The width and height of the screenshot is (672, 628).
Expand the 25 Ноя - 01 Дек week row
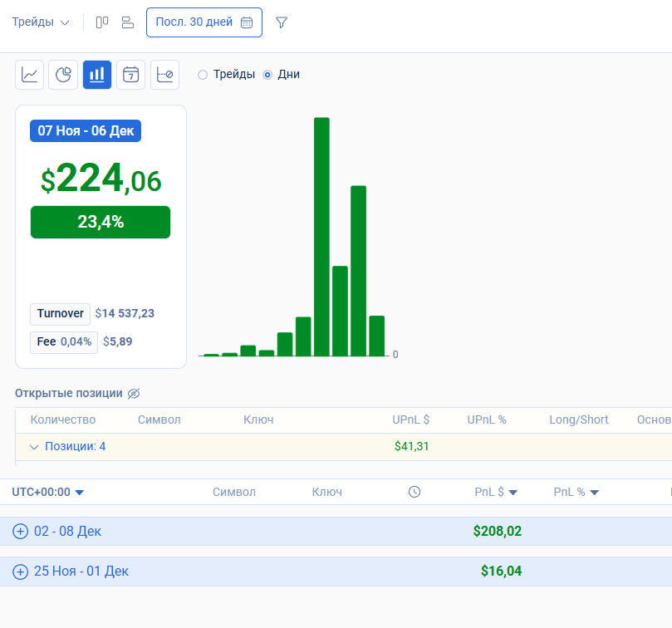[20, 572]
